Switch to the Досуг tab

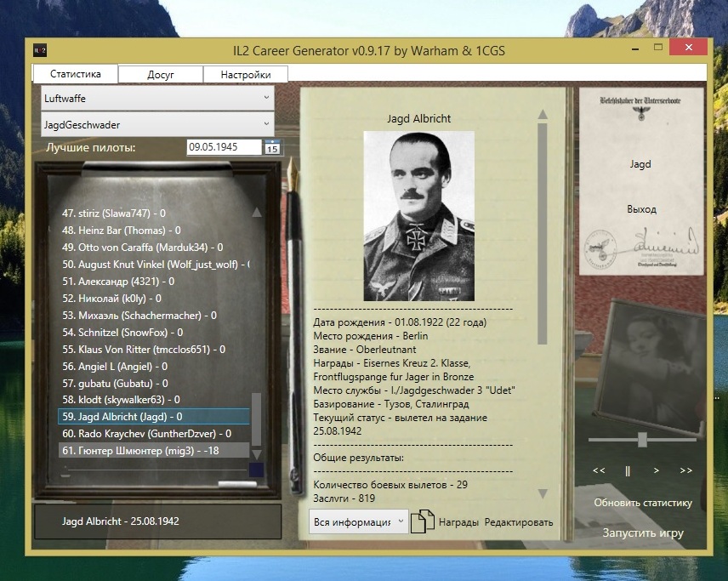click(x=160, y=75)
